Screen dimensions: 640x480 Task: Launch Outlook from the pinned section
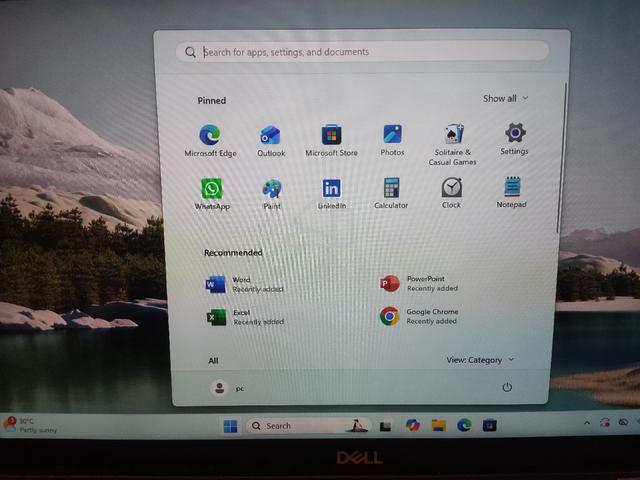tap(271, 141)
